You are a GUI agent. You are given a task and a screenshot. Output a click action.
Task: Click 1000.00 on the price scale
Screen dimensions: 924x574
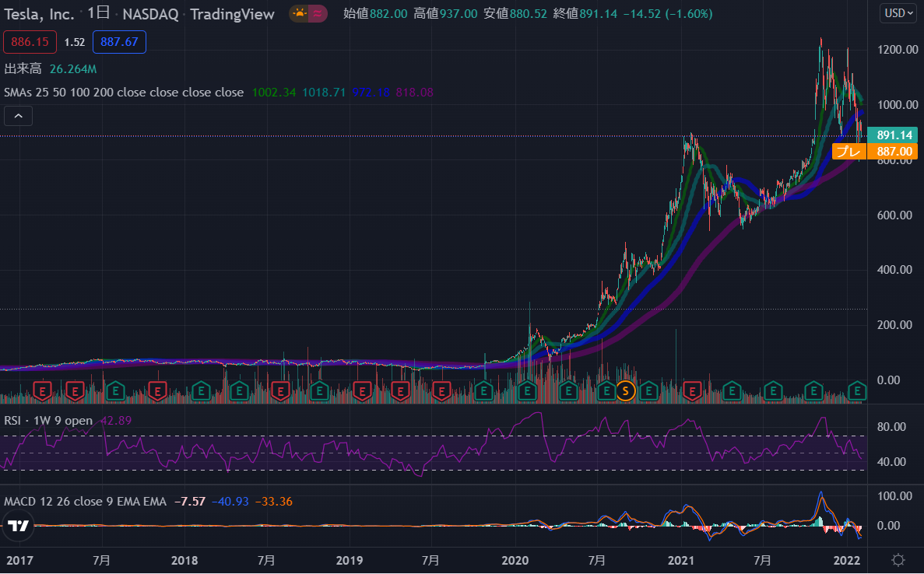pos(898,105)
